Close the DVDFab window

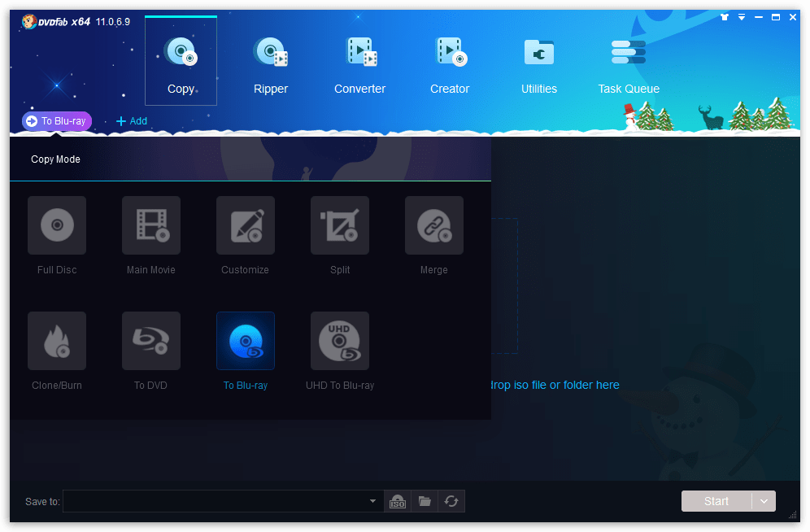tap(792, 17)
